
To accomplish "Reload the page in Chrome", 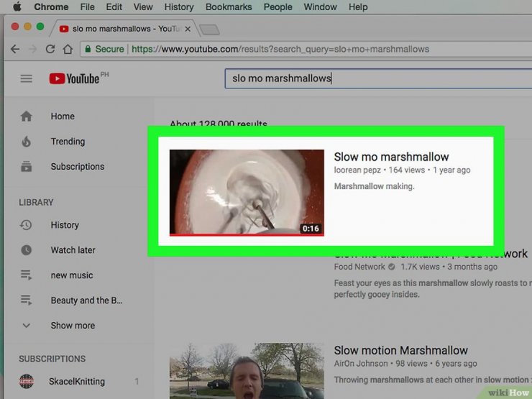I will click(50, 49).
